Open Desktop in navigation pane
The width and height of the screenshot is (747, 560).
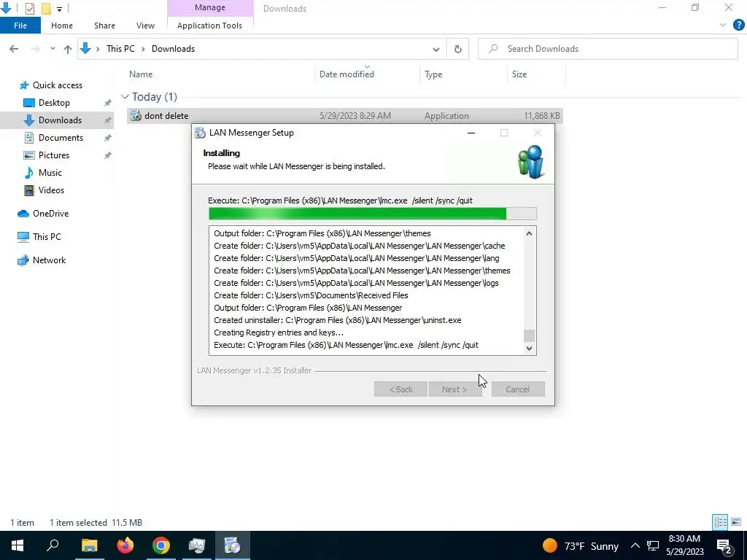pyautogui.click(x=54, y=103)
